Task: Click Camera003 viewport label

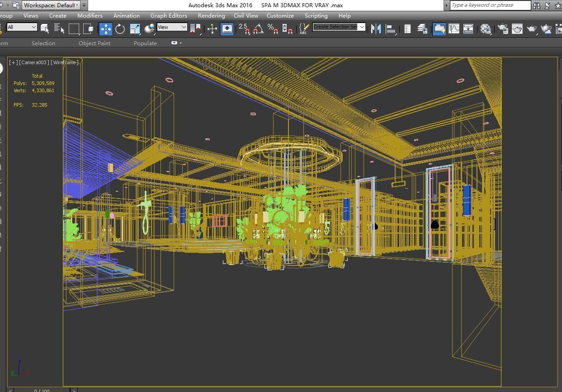Action: [x=34, y=62]
